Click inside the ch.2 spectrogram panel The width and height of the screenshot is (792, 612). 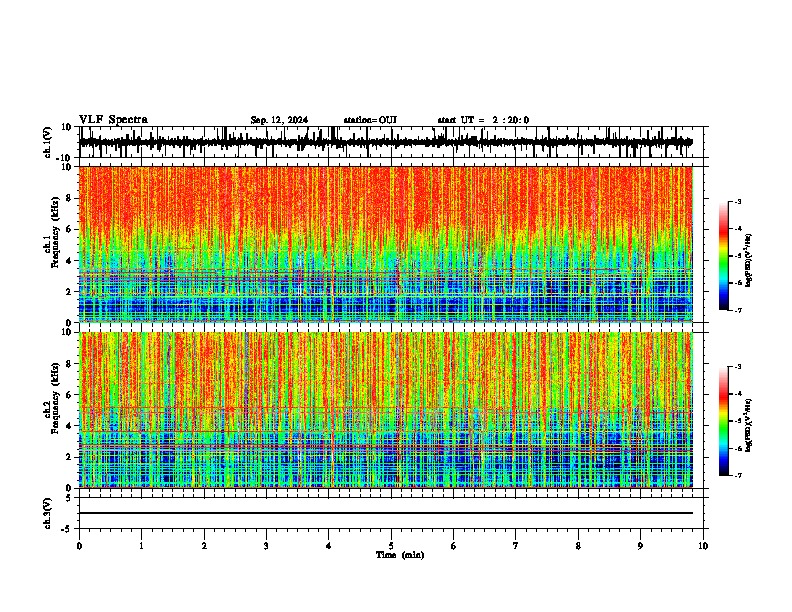pyautogui.click(x=385, y=410)
